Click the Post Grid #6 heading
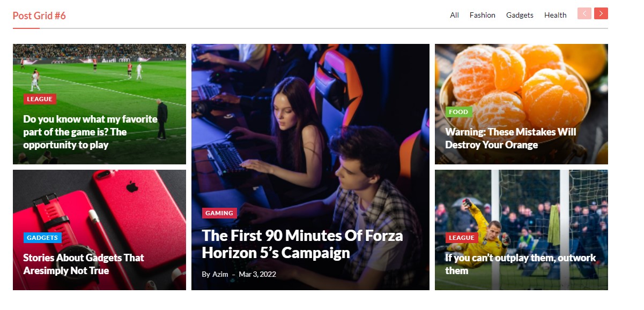Viewport: 644px width, 310px height. pos(39,16)
